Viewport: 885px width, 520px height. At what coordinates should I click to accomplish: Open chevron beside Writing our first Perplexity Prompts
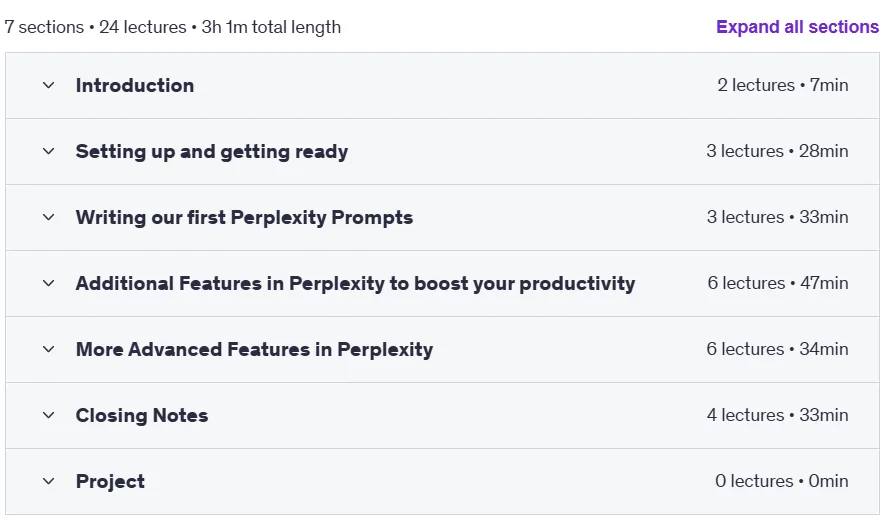coord(49,217)
